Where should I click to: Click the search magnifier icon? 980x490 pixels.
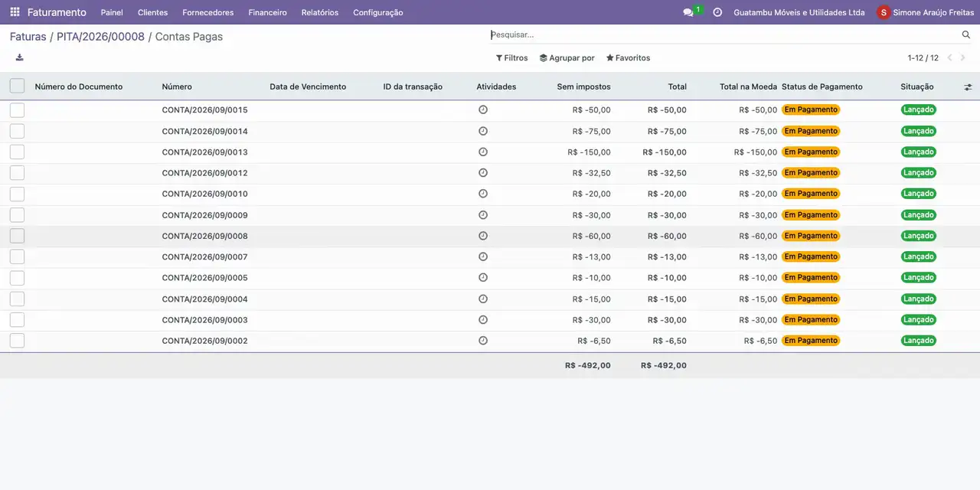966,34
